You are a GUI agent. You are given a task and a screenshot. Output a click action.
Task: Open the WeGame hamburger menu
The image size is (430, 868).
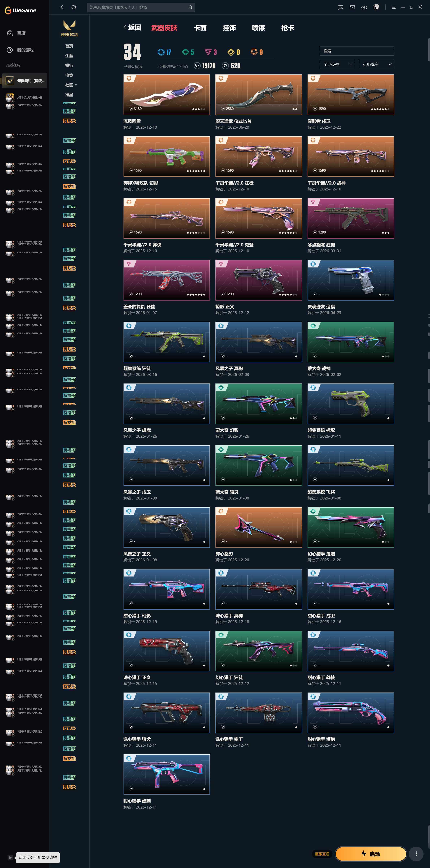tap(394, 7)
